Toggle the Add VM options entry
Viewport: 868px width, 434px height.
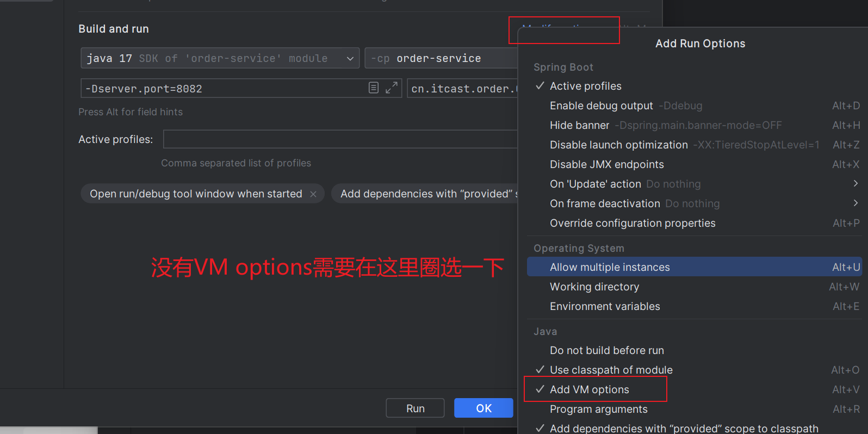695,389
